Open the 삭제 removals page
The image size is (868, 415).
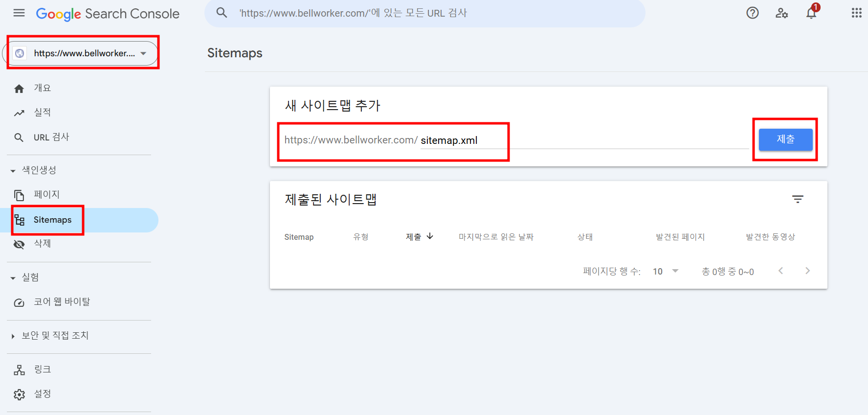[x=42, y=243]
